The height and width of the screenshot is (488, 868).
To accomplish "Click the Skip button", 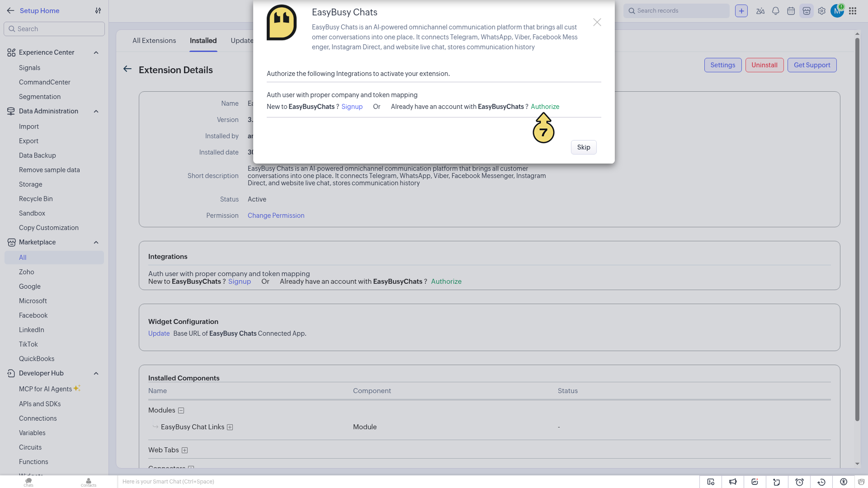I will click(x=584, y=147).
